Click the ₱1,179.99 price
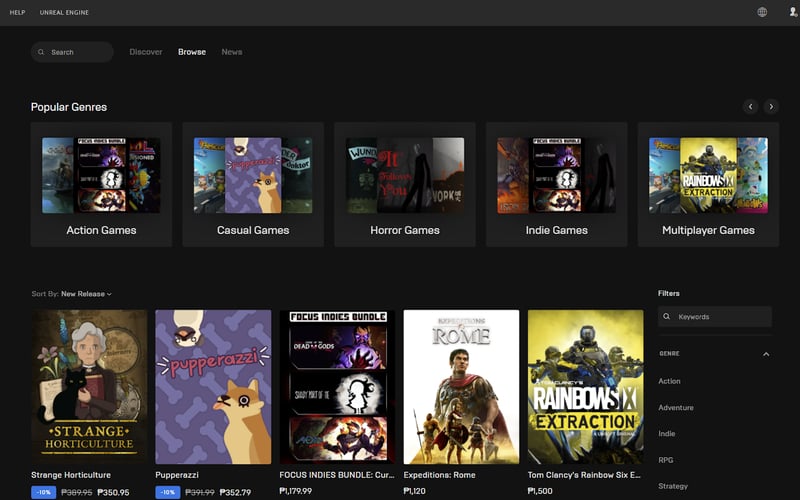 pos(295,491)
